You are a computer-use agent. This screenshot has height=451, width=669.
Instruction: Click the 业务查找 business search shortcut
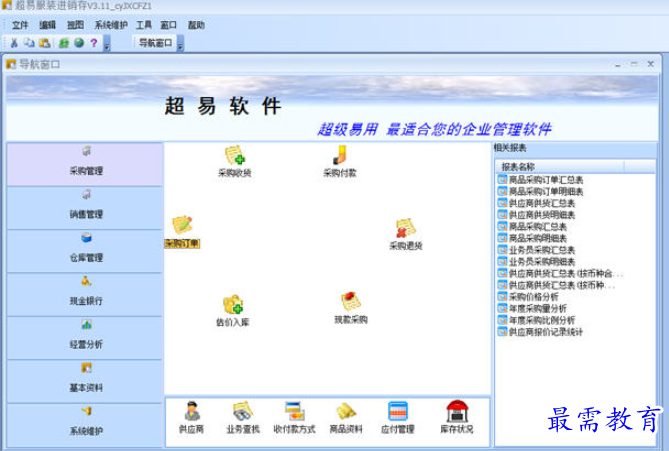click(243, 417)
